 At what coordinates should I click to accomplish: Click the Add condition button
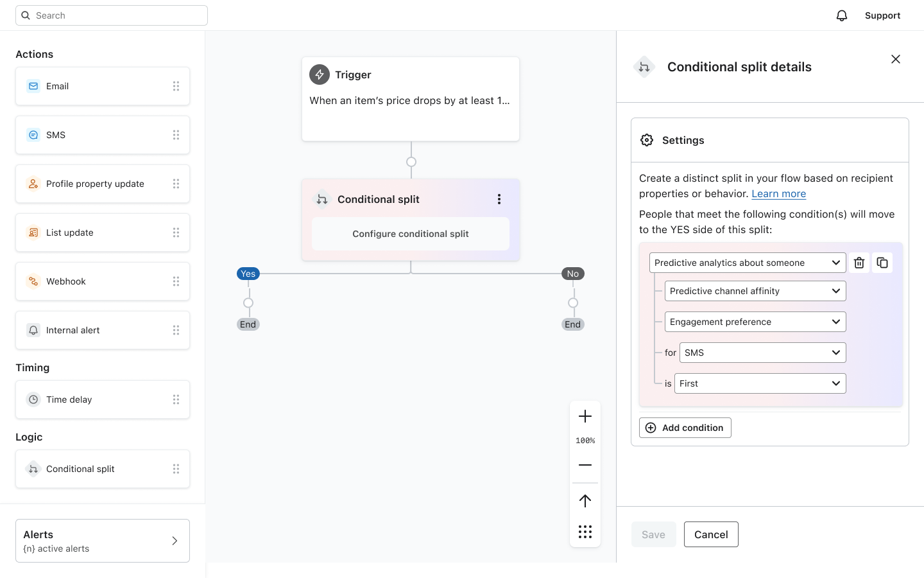click(685, 428)
